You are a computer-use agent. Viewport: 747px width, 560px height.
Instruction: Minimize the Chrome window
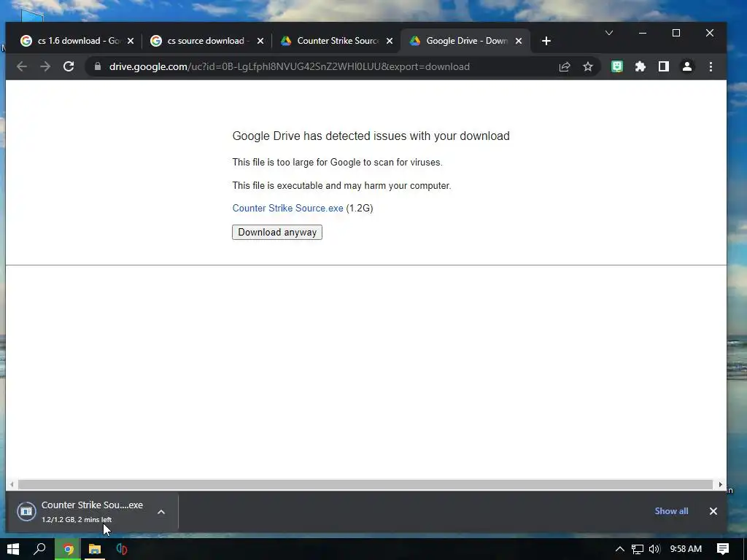(643, 33)
